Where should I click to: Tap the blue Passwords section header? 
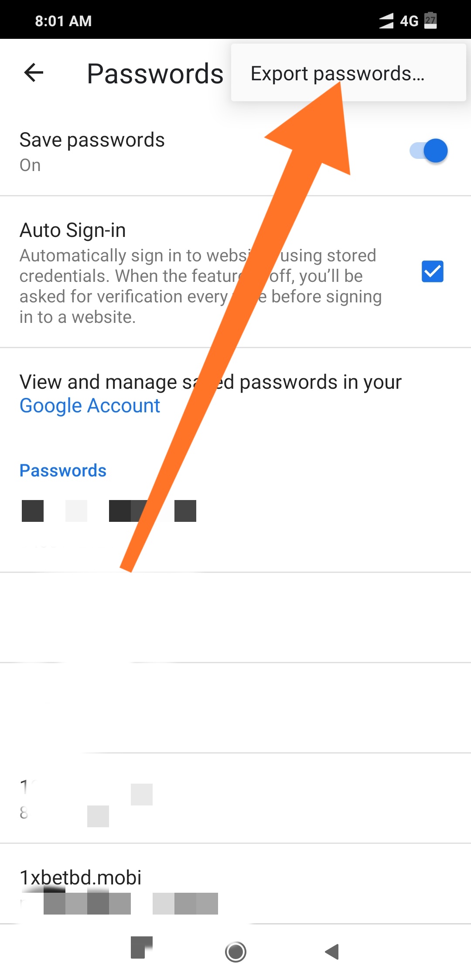(63, 470)
